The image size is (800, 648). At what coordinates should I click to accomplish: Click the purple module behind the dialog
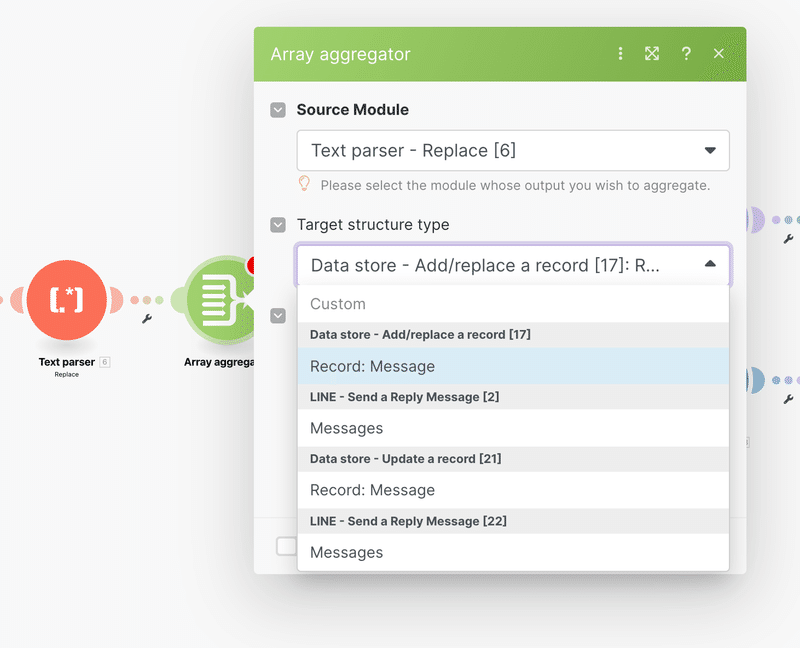coord(755,220)
